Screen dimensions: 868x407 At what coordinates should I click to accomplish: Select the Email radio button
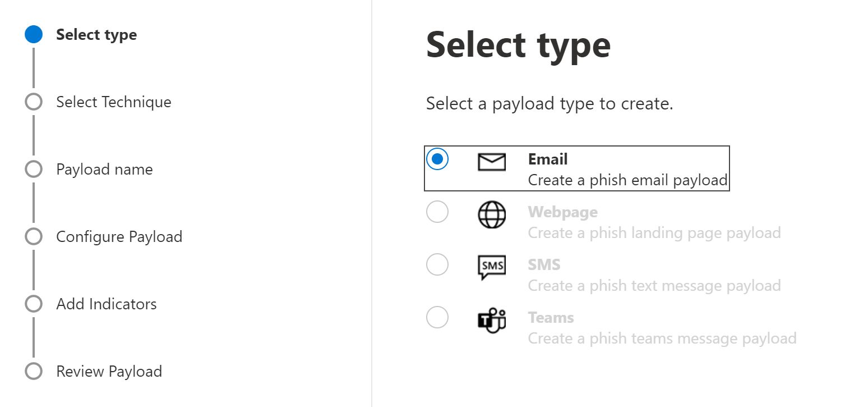(x=437, y=159)
